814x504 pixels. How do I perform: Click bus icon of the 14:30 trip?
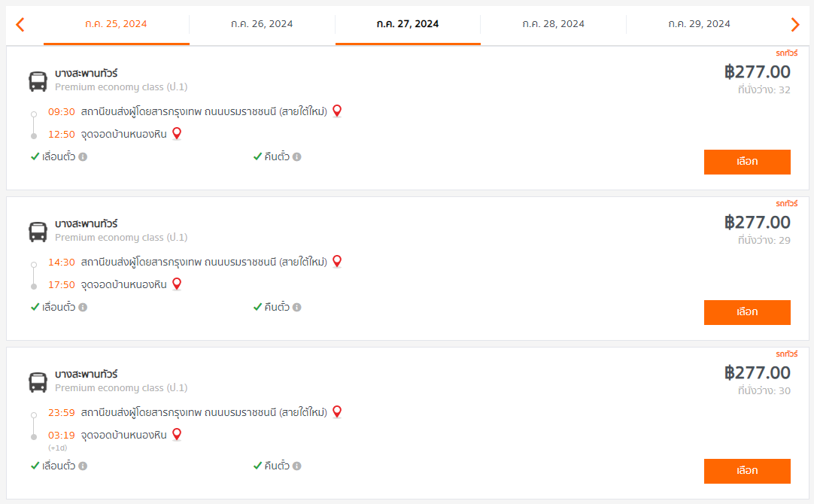coord(38,232)
